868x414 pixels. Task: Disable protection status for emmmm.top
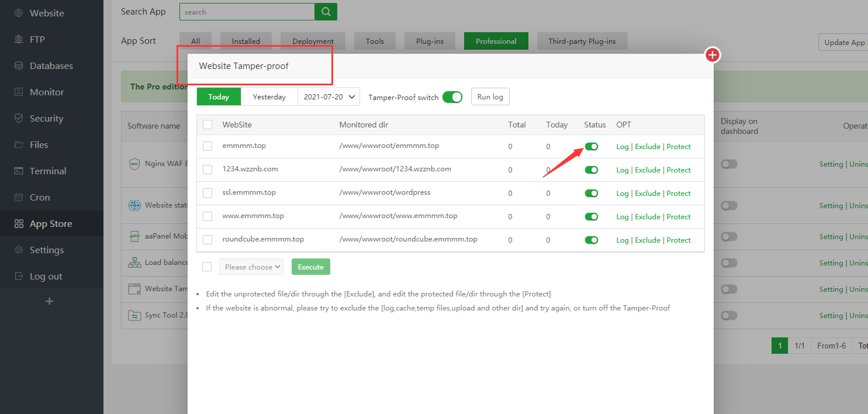click(x=592, y=147)
